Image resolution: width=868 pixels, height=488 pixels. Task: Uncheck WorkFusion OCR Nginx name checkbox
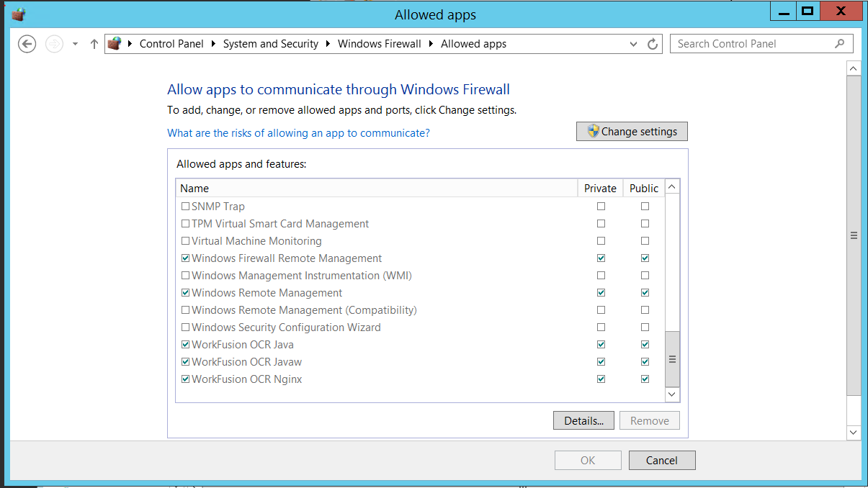(x=186, y=379)
